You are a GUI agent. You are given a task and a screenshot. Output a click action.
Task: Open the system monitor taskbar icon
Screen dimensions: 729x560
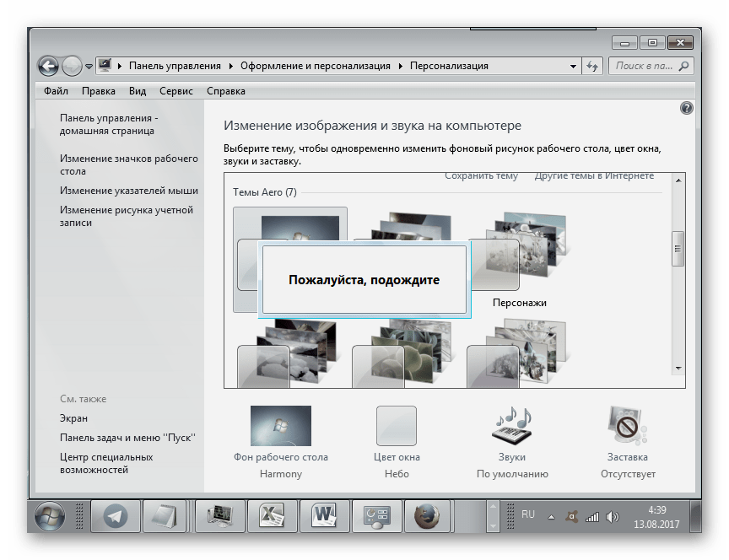(220, 516)
